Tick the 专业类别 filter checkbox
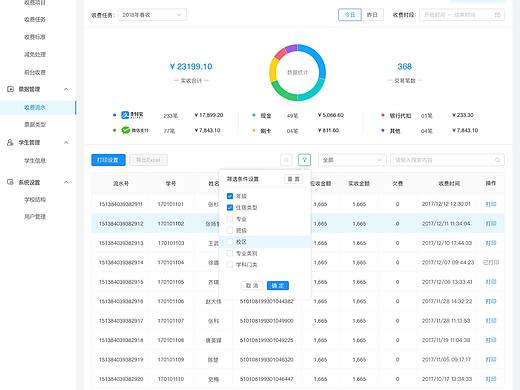Image resolution: width=520 pixels, height=390 pixels. pyautogui.click(x=230, y=253)
